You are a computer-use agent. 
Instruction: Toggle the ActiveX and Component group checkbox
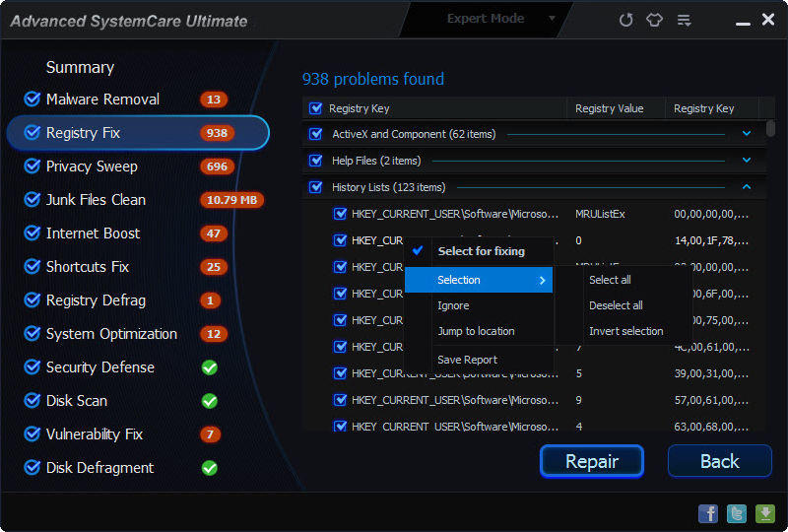315,134
